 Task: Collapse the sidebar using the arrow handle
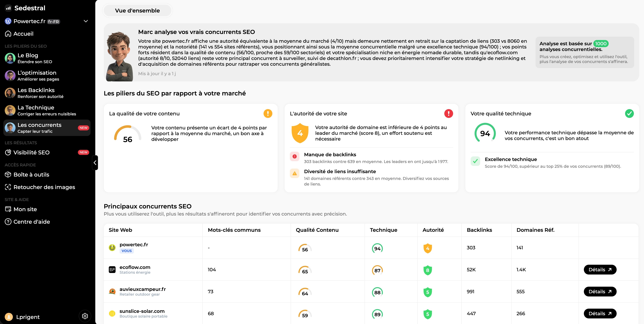[x=95, y=163]
